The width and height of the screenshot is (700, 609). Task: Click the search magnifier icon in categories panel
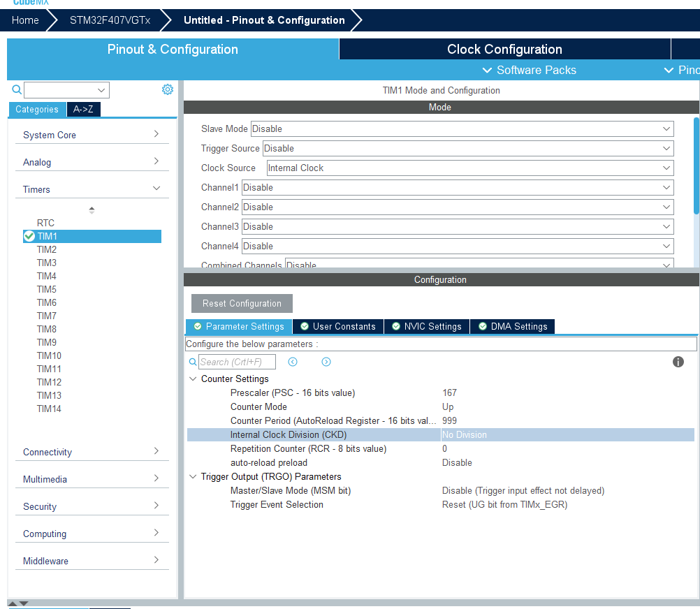[x=17, y=89]
